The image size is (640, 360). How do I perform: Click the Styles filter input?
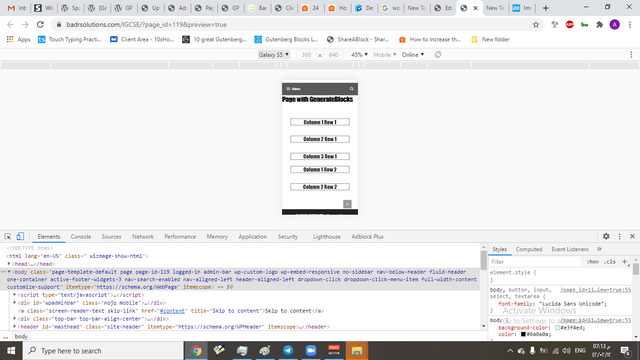(536, 262)
